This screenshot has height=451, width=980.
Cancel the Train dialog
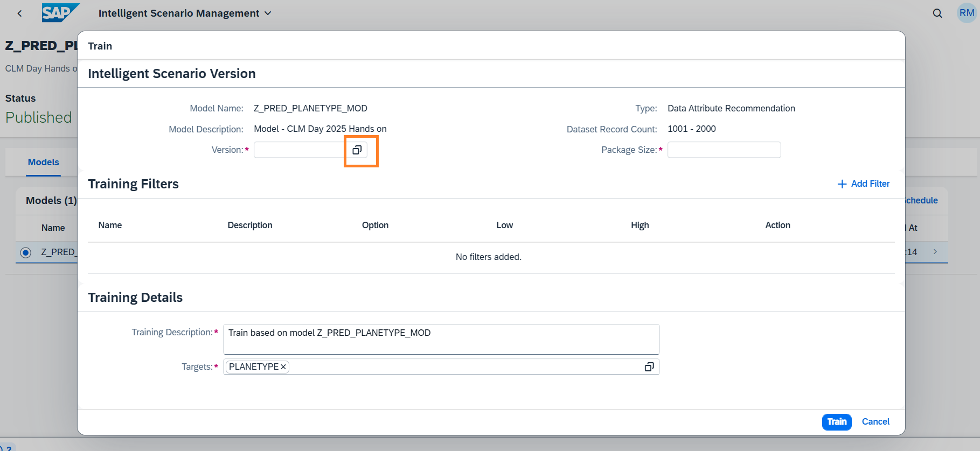click(875, 422)
